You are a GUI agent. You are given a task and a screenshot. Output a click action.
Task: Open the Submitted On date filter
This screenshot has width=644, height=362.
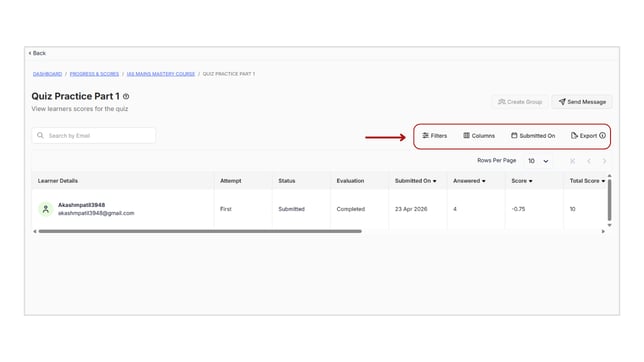pyautogui.click(x=533, y=136)
